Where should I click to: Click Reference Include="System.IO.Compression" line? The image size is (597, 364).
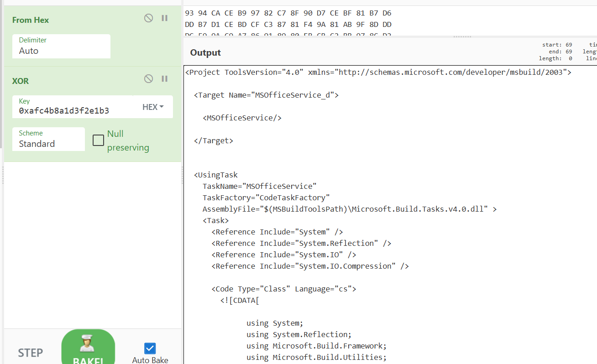[x=310, y=266]
